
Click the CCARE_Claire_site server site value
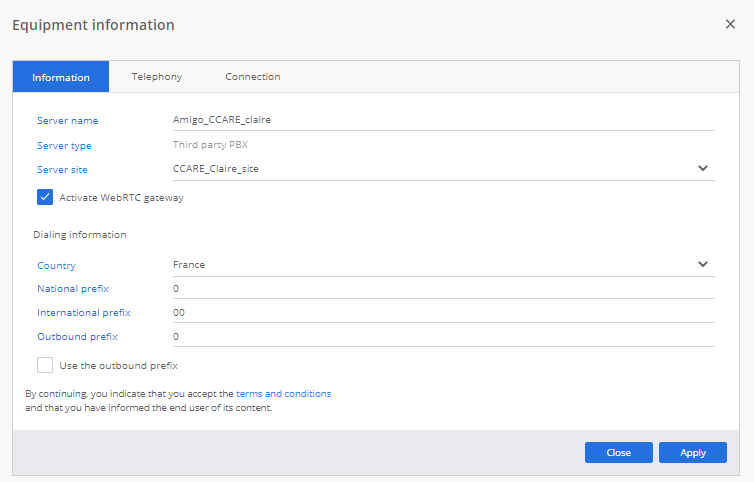click(x=216, y=169)
